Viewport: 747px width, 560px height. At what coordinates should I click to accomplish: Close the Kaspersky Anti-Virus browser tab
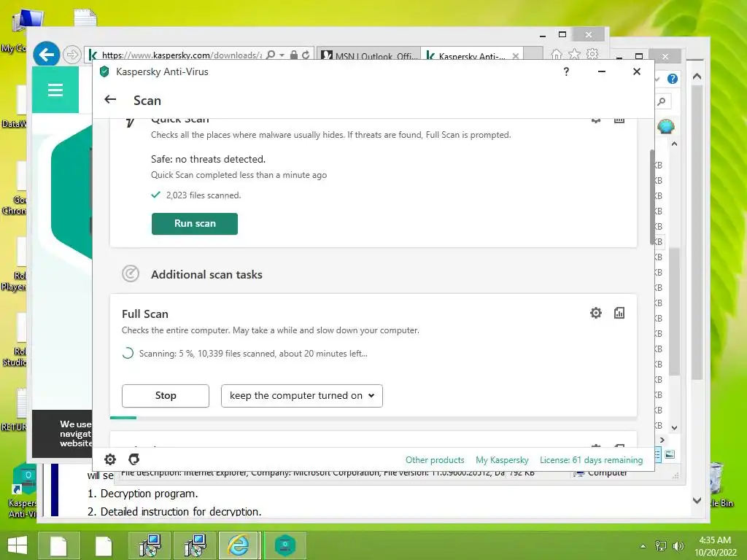click(x=516, y=56)
